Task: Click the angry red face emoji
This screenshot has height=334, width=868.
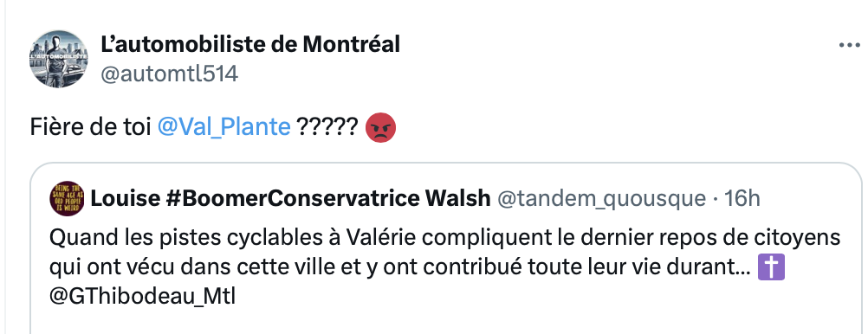Action: [381, 128]
